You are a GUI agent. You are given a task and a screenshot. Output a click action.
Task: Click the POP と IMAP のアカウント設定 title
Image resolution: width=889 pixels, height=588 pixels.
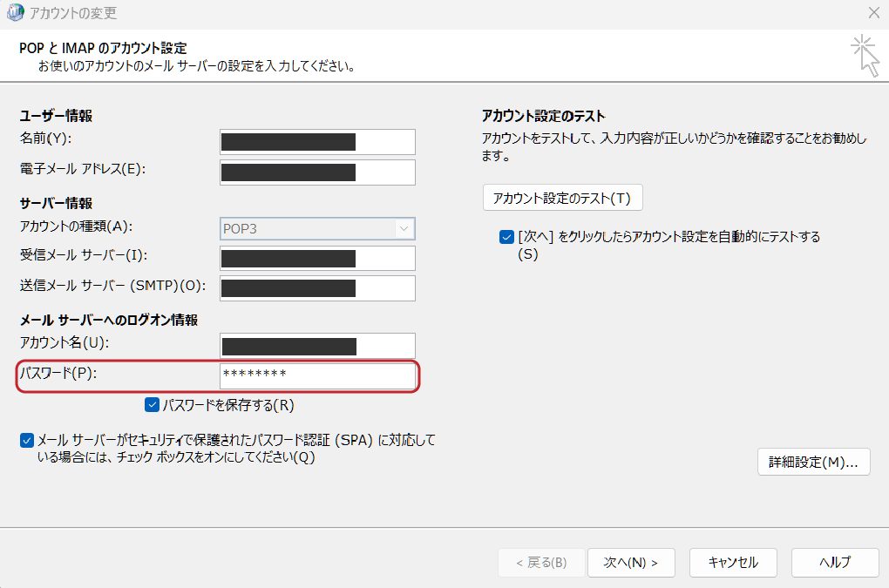[x=103, y=48]
